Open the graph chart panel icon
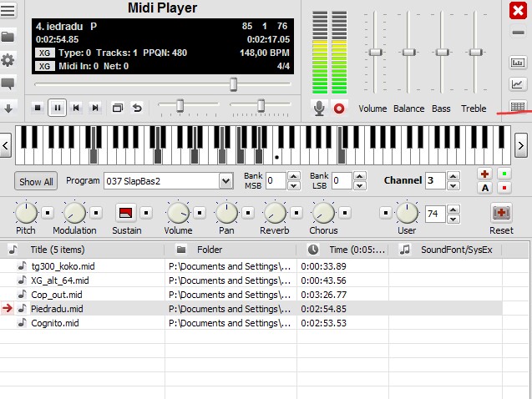Viewport: 532px width, 399px height. tap(518, 84)
